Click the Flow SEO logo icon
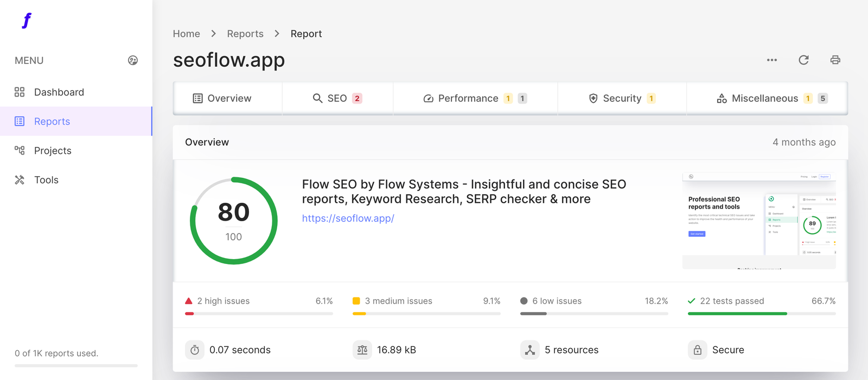Screen dimensions: 868x380 coord(27,21)
